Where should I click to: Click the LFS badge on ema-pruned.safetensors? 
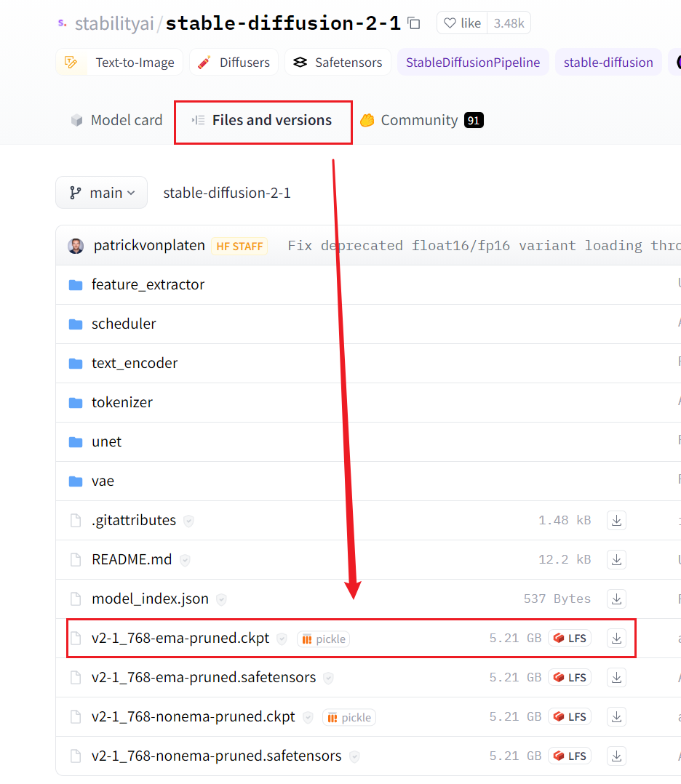pos(570,677)
